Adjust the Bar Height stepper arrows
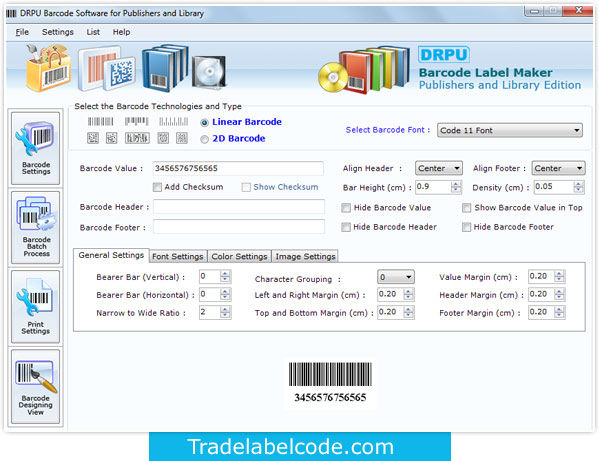The image size is (599, 461). [456, 187]
